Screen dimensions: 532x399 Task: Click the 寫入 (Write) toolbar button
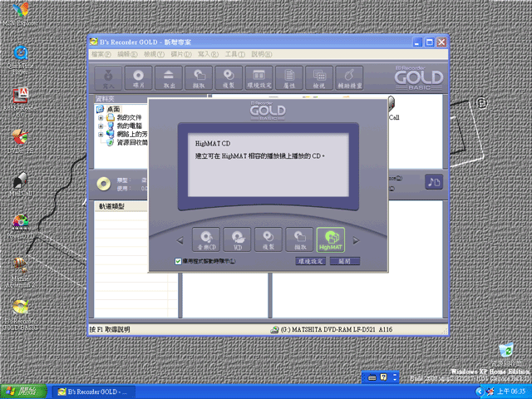tap(108, 78)
